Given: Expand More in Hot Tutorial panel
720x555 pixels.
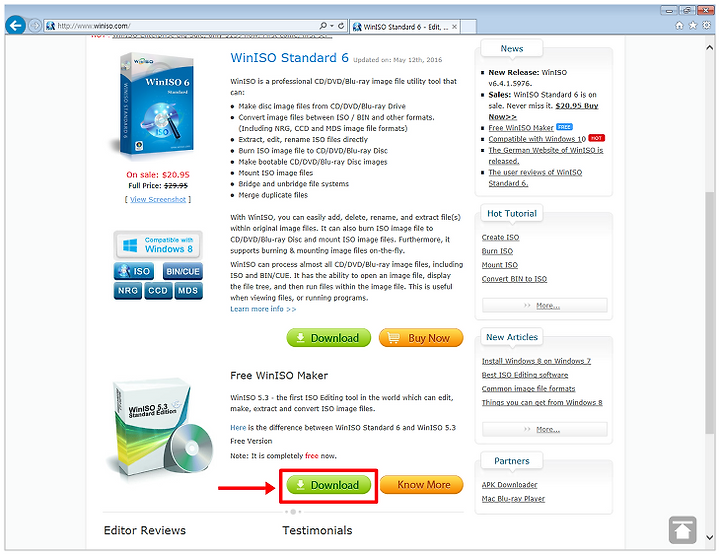Looking at the screenshot, I should [545, 306].
